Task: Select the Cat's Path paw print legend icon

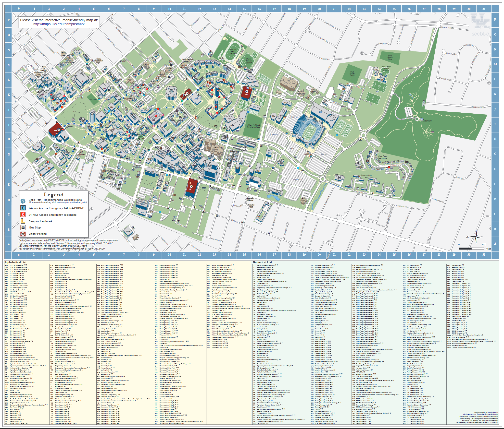Action: pyautogui.click(x=23, y=201)
